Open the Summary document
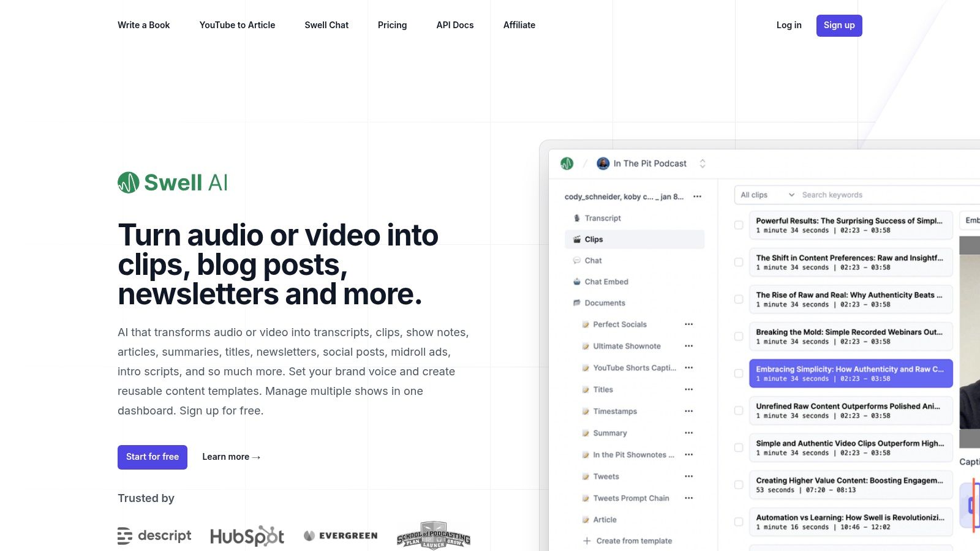The image size is (980, 551). tap(610, 433)
